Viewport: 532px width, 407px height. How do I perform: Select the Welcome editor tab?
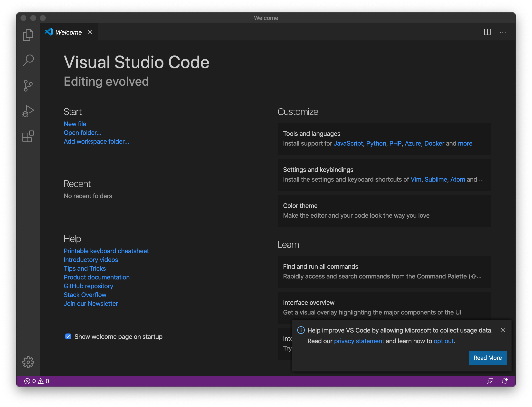[68, 32]
